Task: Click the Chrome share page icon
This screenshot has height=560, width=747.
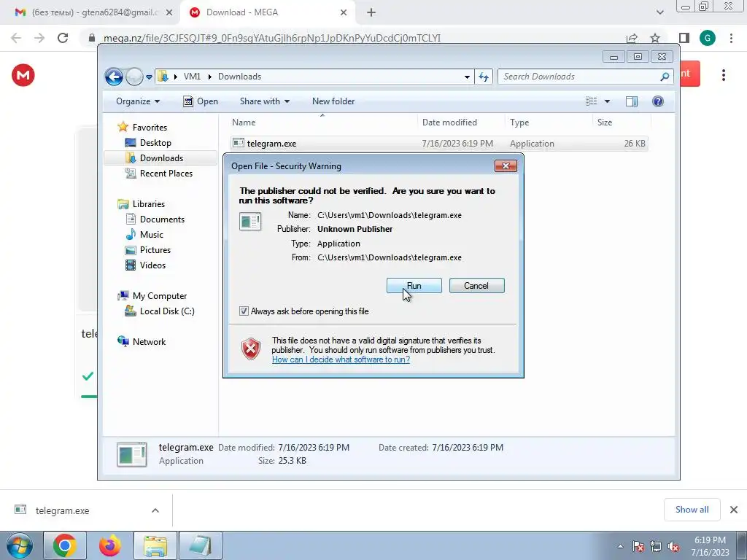Action: tap(632, 38)
